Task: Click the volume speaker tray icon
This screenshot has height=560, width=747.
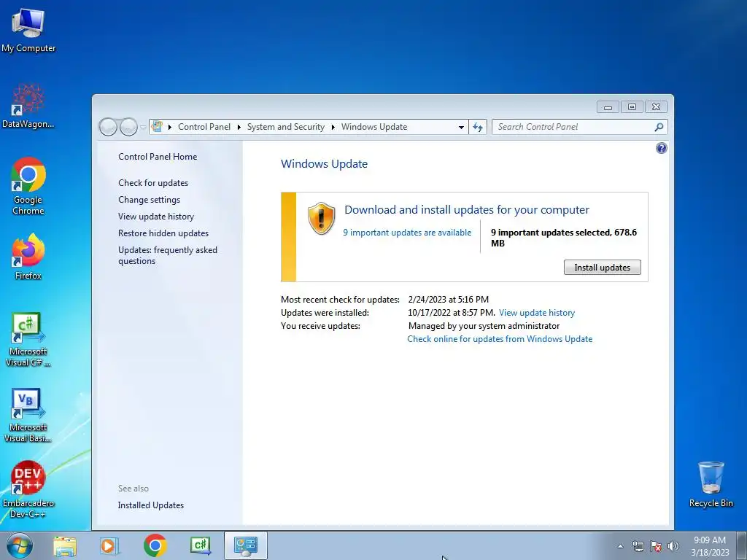Action: [x=673, y=546]
